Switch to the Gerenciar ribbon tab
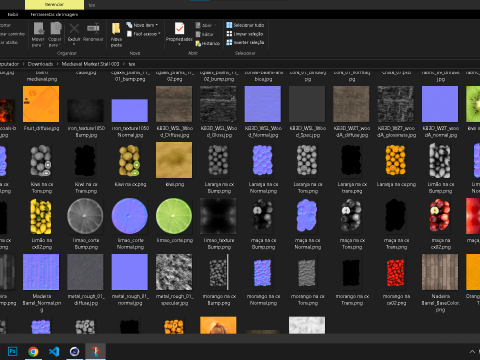Screen dimensions: 480x360 click(x=54, y=5)
